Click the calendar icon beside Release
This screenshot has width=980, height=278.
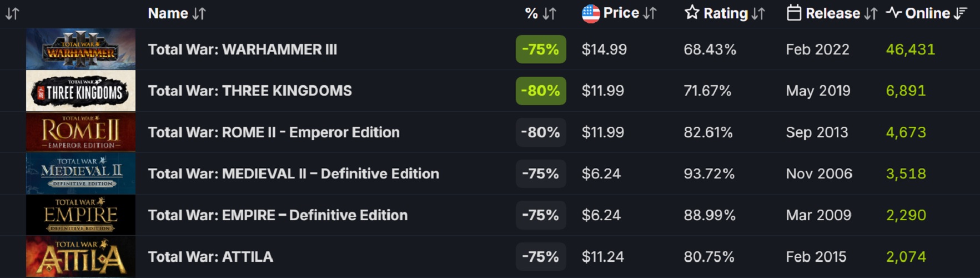(x=794, y=13)
